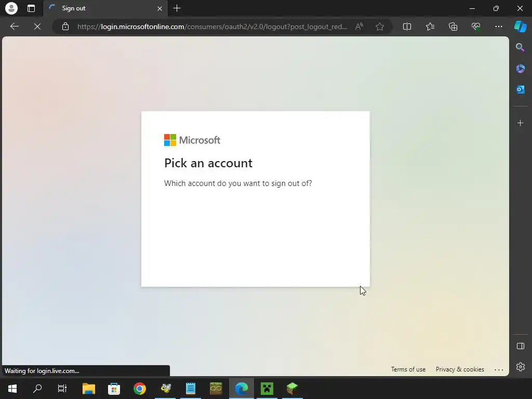Restore down the Edge window
This screenshot has width=532, height=399.
coord(496,8)
